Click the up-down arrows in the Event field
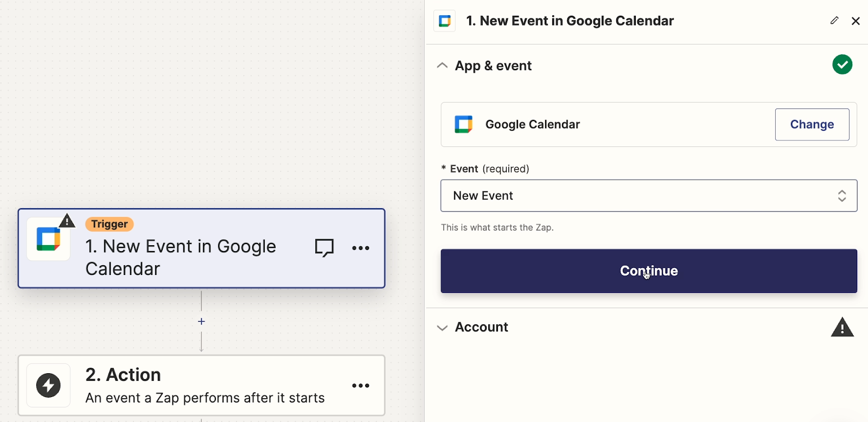Image resolution: width=868 pixels, height=422 pixels. [842, 196]
